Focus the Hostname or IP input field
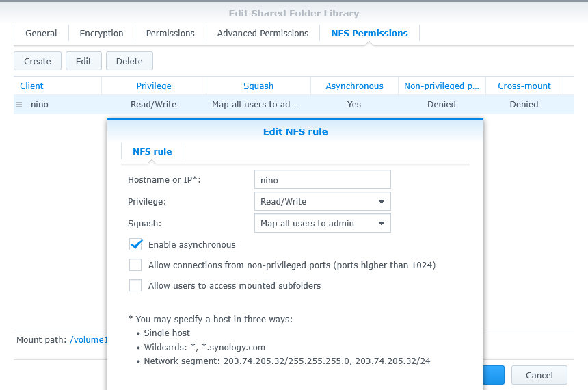 click(x=323, y=179)
